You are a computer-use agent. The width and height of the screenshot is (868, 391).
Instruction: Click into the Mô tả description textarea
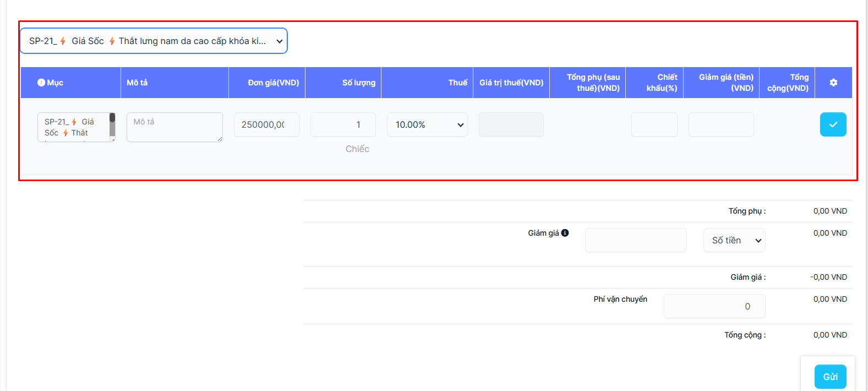(174, 127)
